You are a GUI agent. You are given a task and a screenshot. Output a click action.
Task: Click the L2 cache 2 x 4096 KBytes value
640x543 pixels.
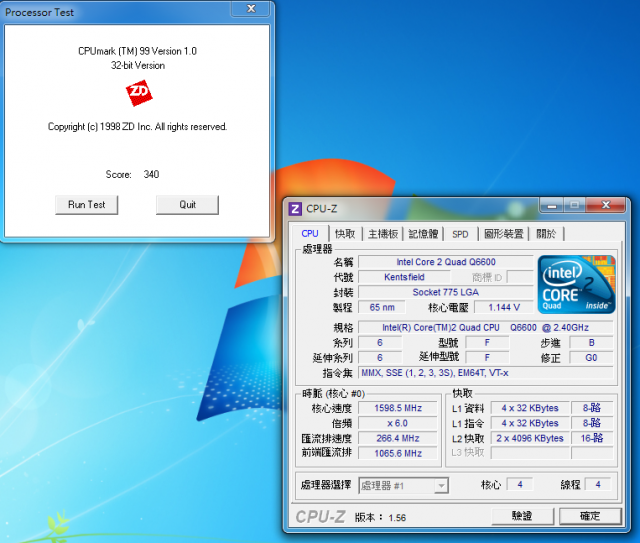click(x=530, y=438)
